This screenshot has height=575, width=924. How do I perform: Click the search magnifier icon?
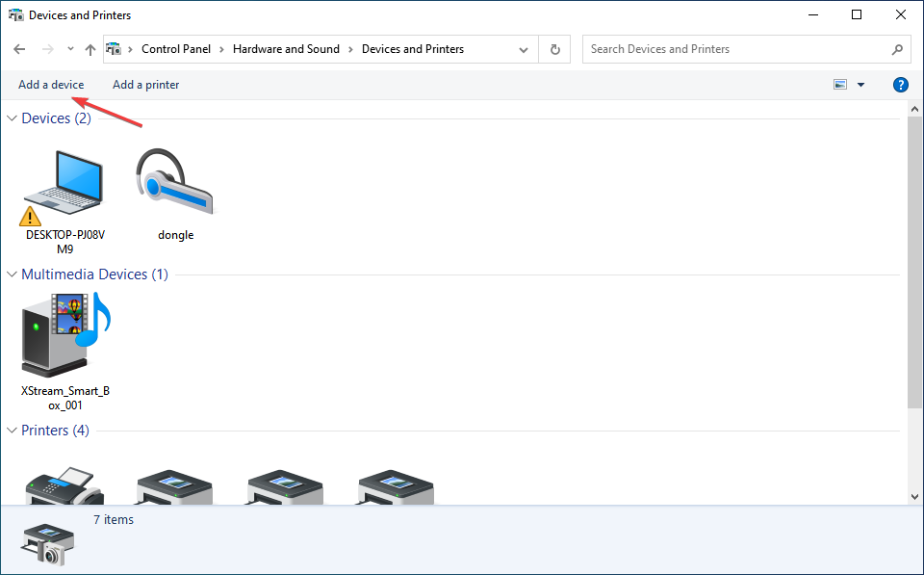click(x=897, y=49)
